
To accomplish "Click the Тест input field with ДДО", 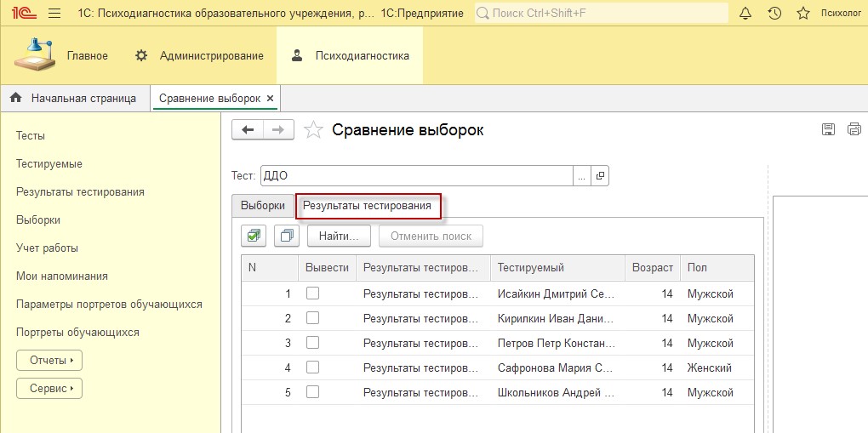I will pyautogui.click(x=416, y=176).
